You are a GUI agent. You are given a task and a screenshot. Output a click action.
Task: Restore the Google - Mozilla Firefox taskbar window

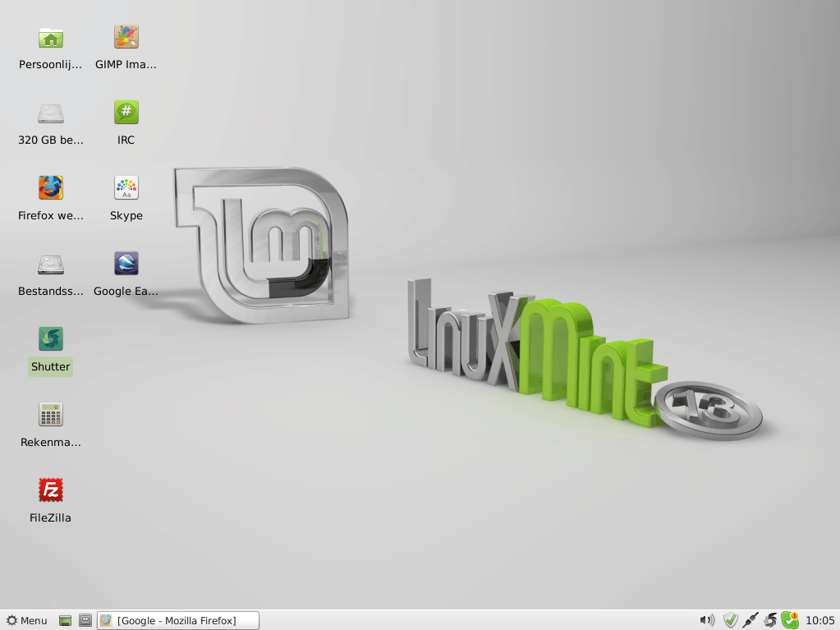tap(178, 620)
